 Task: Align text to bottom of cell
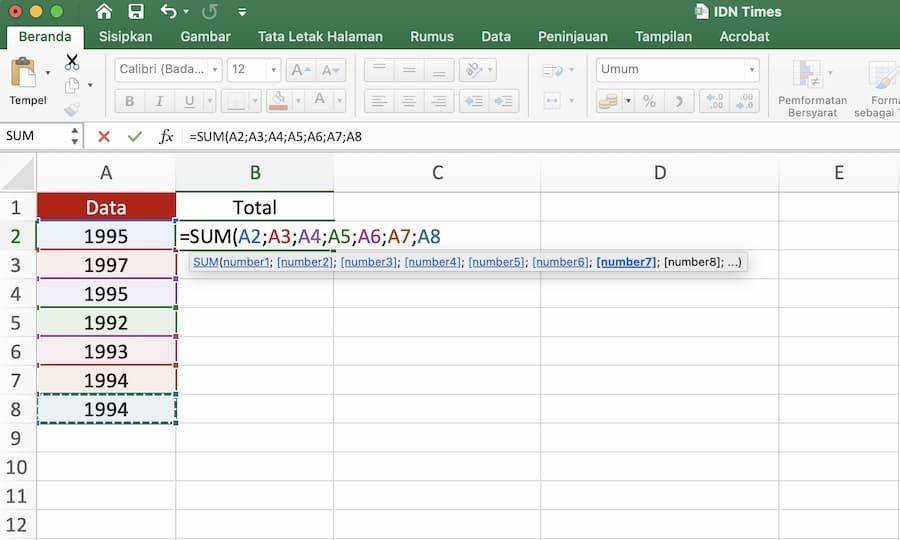coord(439,70)
